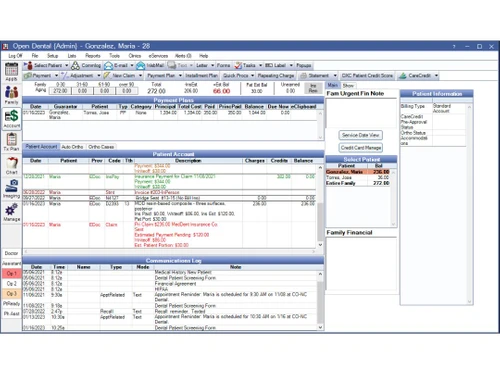
Task: Click the Op 2 status light
Action: [12, 283]
